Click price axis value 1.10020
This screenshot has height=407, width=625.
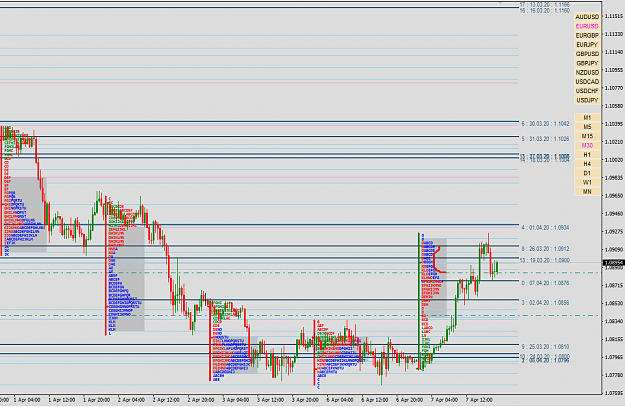614,160
